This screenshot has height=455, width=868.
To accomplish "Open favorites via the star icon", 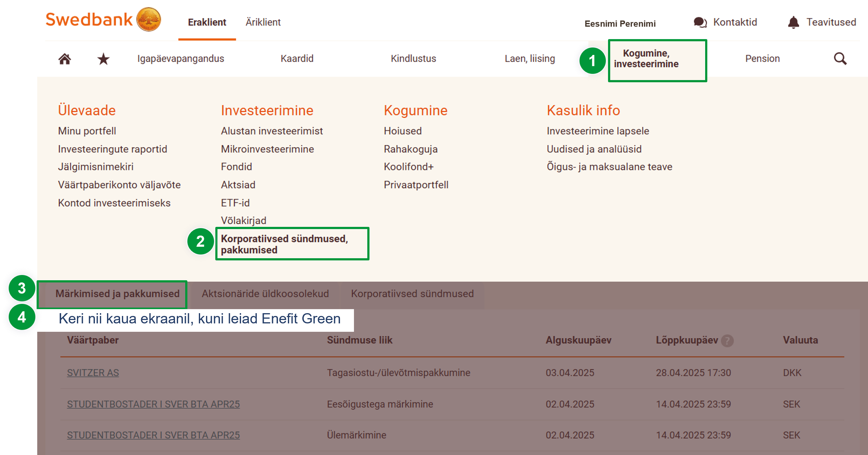I will pyautogui.click(x=103, y=59).
